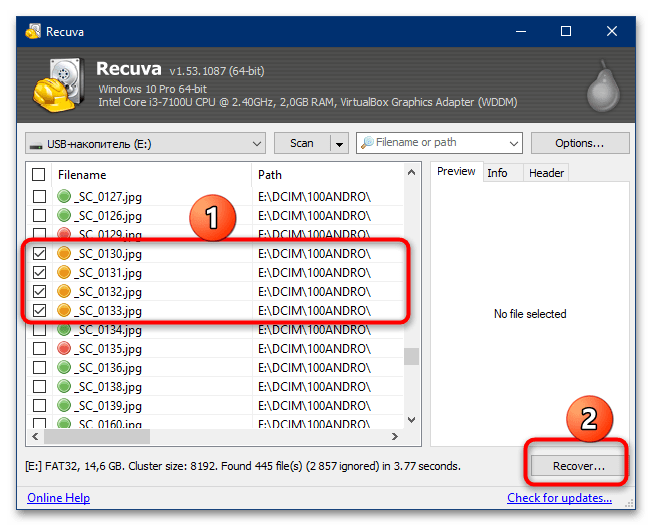Click the status bar scan result text
Screen dimensions: 652x526
point(243,466)
